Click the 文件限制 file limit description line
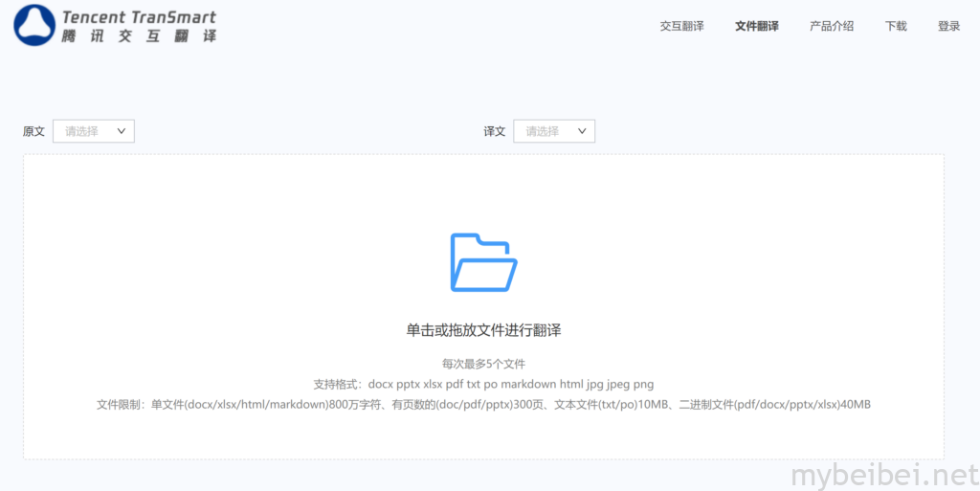Image resolution: width=980 pixels, height=491 pixels. (x=483, y=405)
